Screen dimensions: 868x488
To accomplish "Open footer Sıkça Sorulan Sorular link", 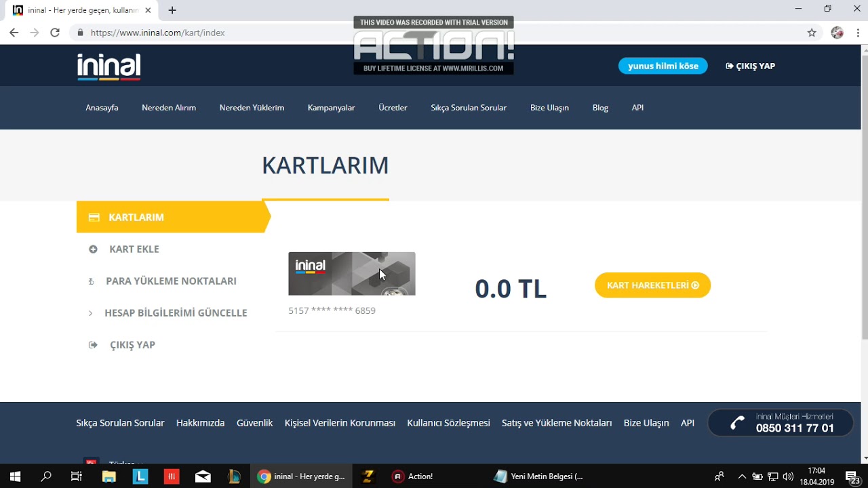I will coord(120,423).
